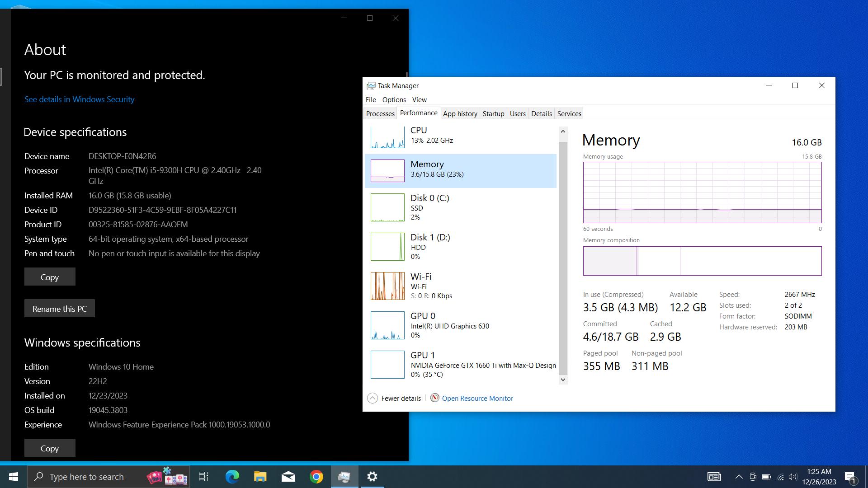Viewport: 868px width, 488px height.
Task: Open clock and calendar flyout
Action: (819, 477)
